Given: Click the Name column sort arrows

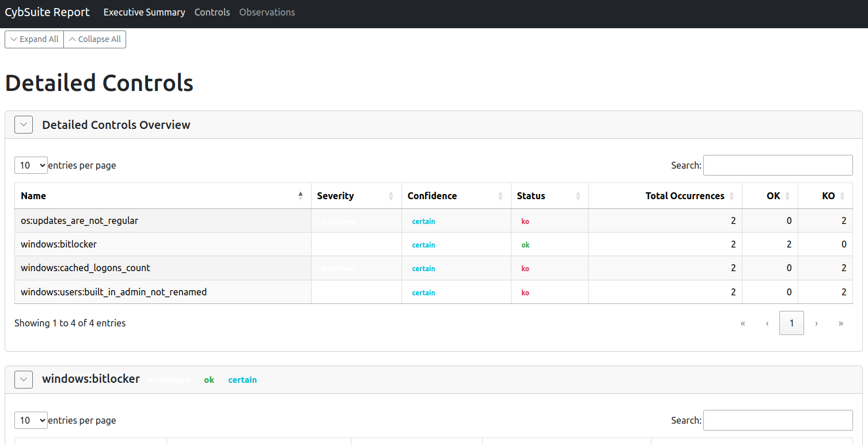Looking at the screenshot, I should pyautogui.click(x=300, y=196).
